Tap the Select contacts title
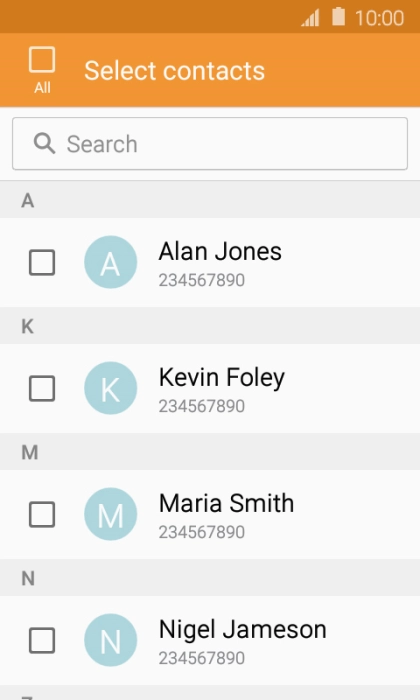Viewport: 420px width, 700px height. 175,71
